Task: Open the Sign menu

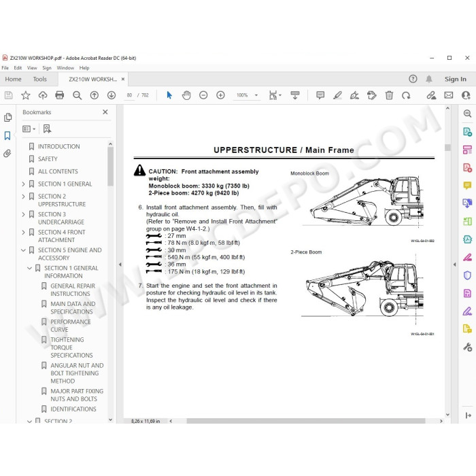Action: coord(47,68)
